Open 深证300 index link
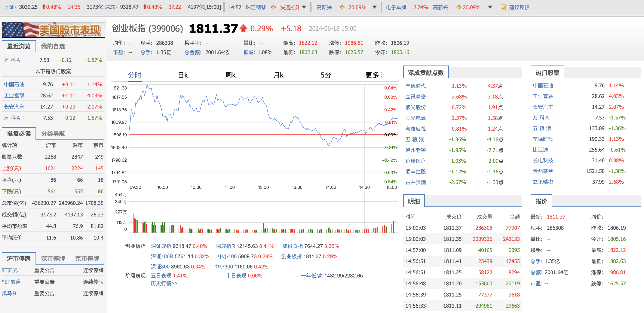This screenshot has width=644, height=313. click(x=160, y=267)
